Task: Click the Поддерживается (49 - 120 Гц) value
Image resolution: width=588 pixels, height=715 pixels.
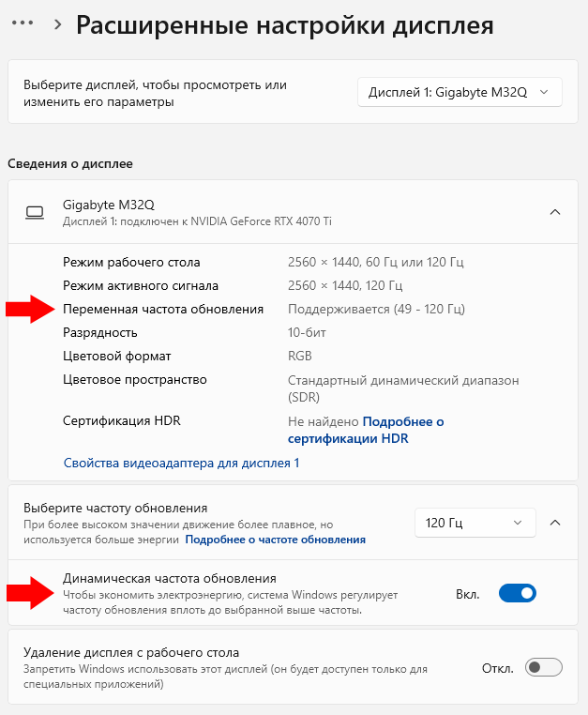Action: pyautogui.click(x=376, y=309)
